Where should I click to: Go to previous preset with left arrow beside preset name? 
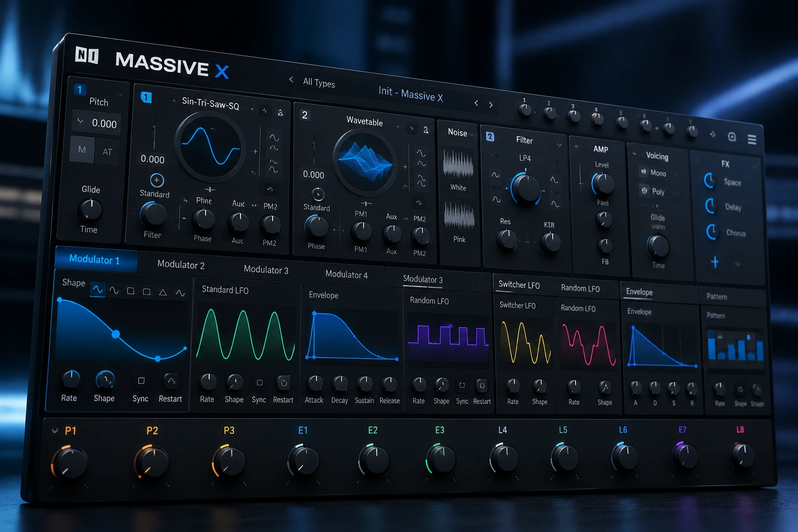[476, 103]
